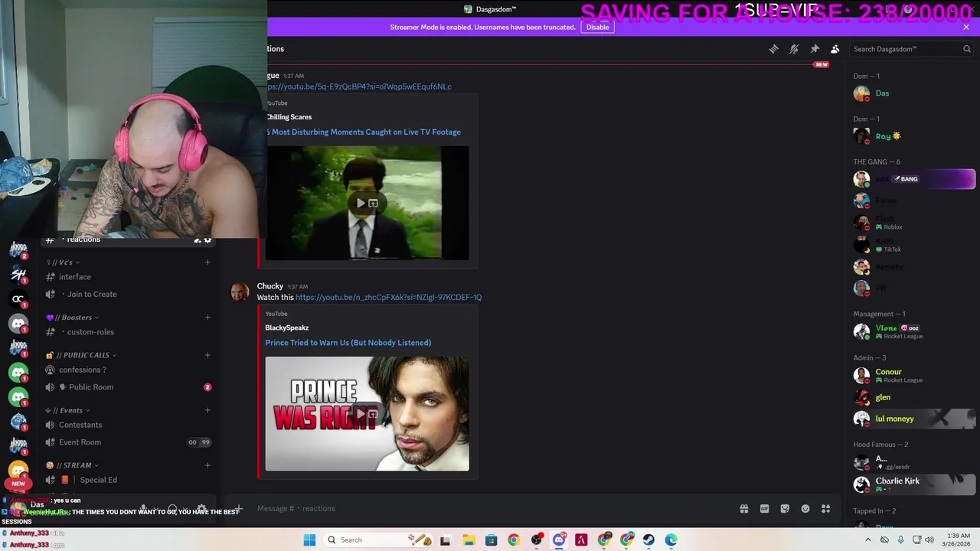Viewport: 980px width, 551px height.
Task: Open Prince Tried to Warn Us title
Action: [348, 343]
